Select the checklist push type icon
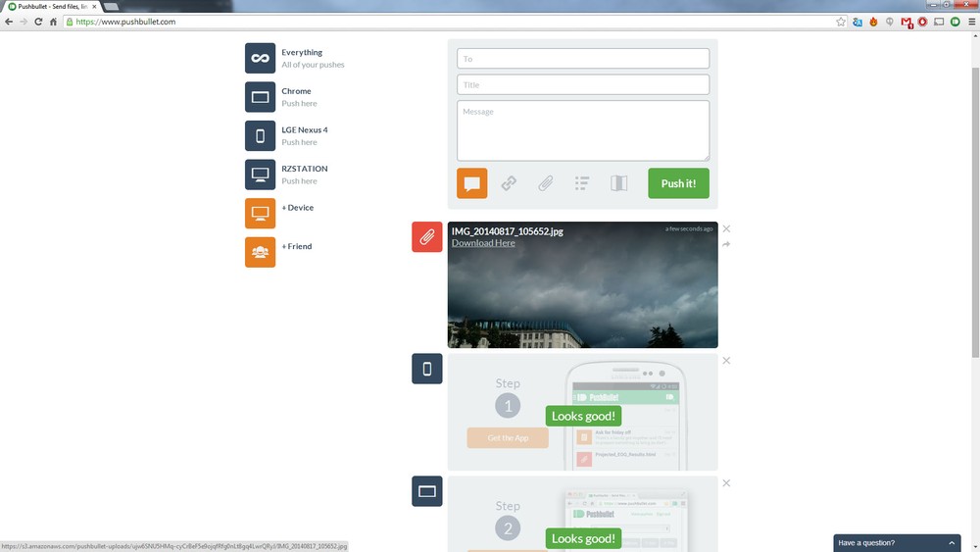The width and height of the screenshot is (980, 552). point(582,183)
